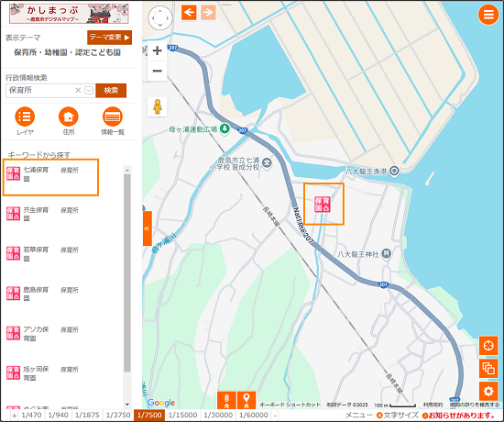Select the 1/15000 scale
The width and height of the screenshot is (504, 422).
182,416
